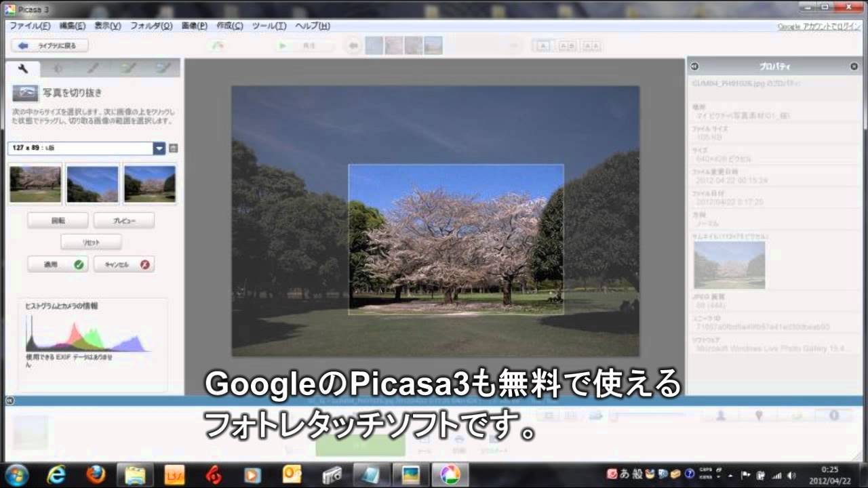Screen dimensions: 868x488
Task: Click the 回転 rotate button
Action: (58, 220)
